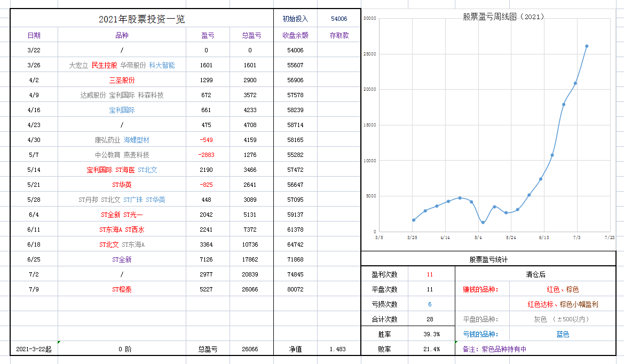Select the loss value -549

tap(206, 140)
